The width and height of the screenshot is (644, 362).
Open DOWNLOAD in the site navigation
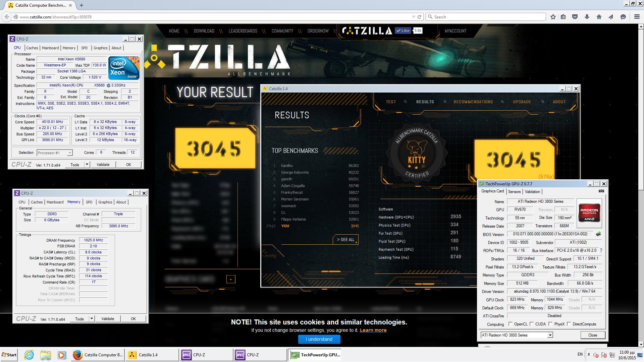coord(204,31)
